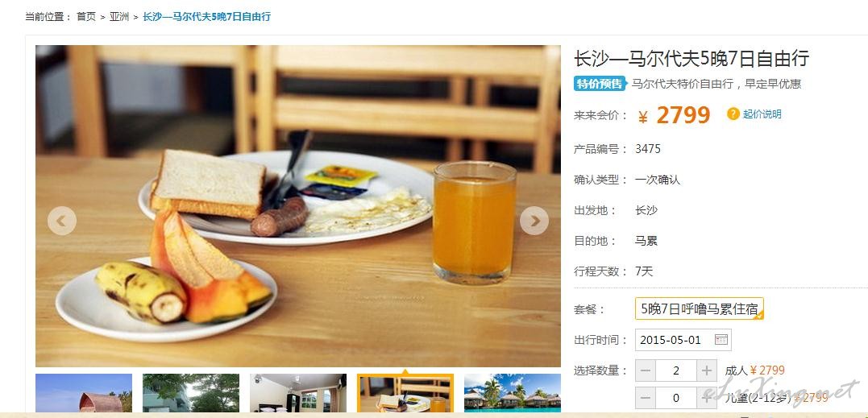
Task: Click the 特价预售 tag
Action: [x=600, y=84]
